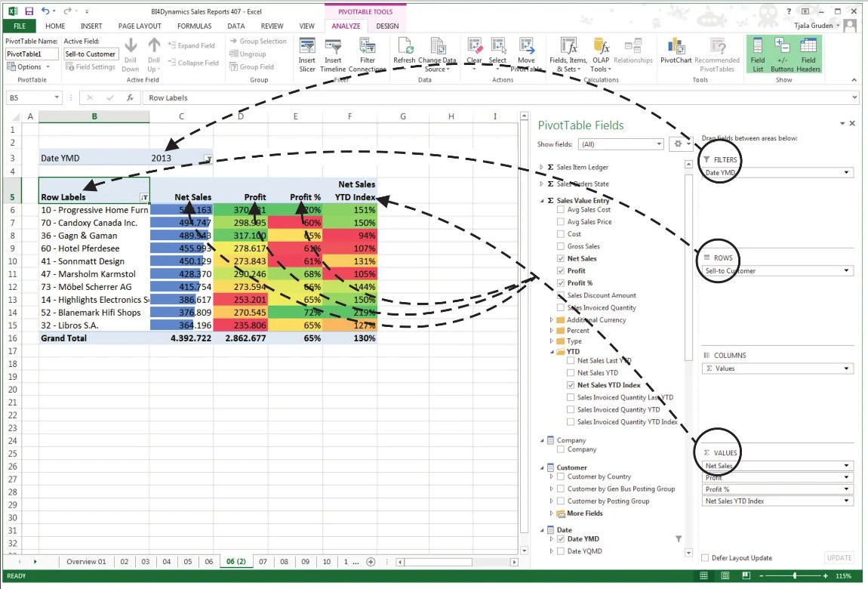Enable Defer Layout Update
Image resolution: width=868 pixels, height=589 pixels.
(x=704, y=557)
